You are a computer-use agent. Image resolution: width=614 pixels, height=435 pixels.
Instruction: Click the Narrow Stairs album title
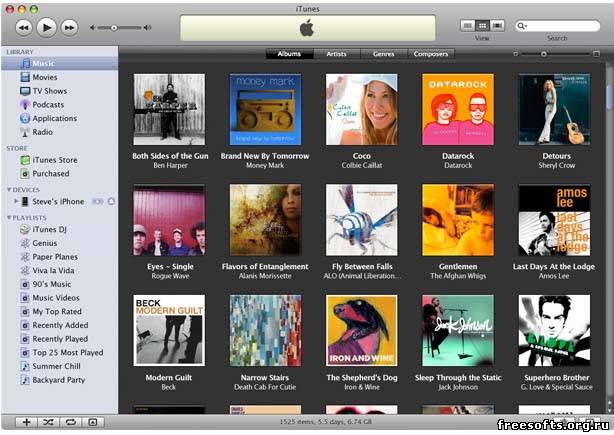265,378
